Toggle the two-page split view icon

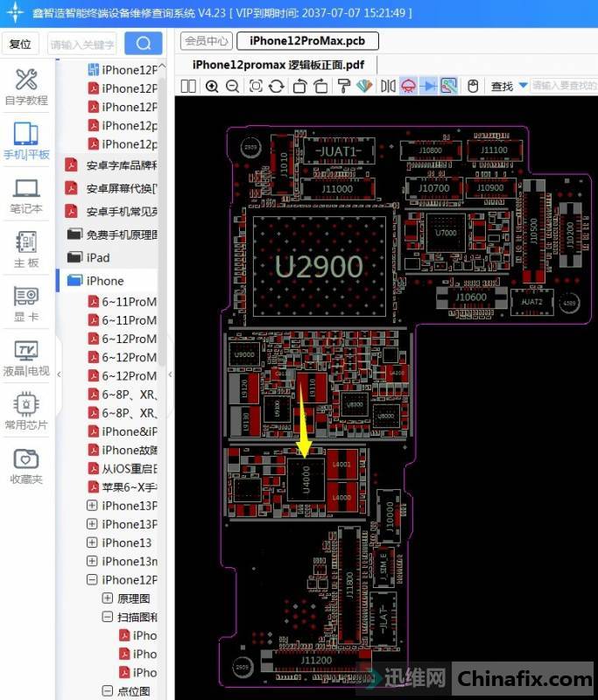188,86
